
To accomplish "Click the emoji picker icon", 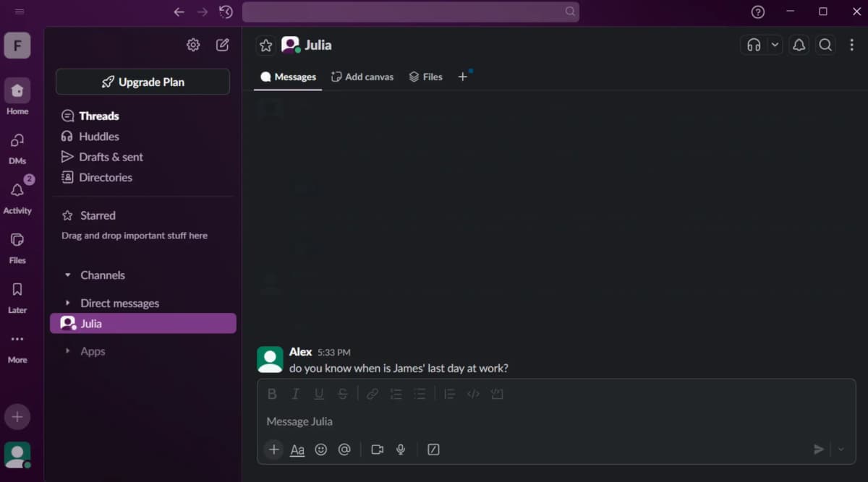I will click(321, 449).
